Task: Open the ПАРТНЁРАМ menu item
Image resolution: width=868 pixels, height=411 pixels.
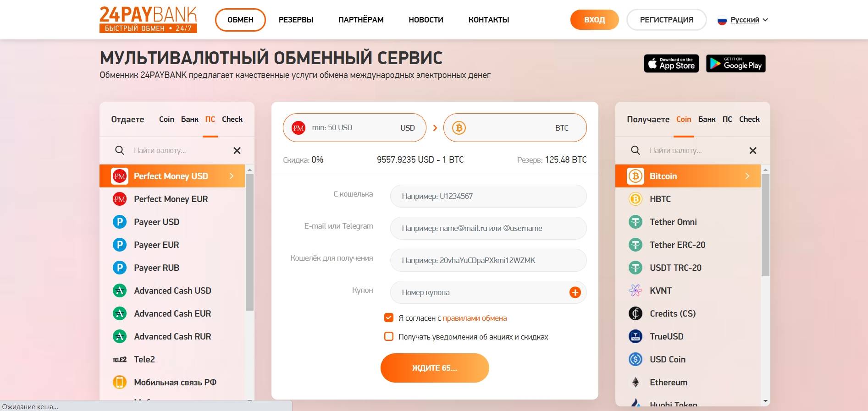Action: pos(361,20)
